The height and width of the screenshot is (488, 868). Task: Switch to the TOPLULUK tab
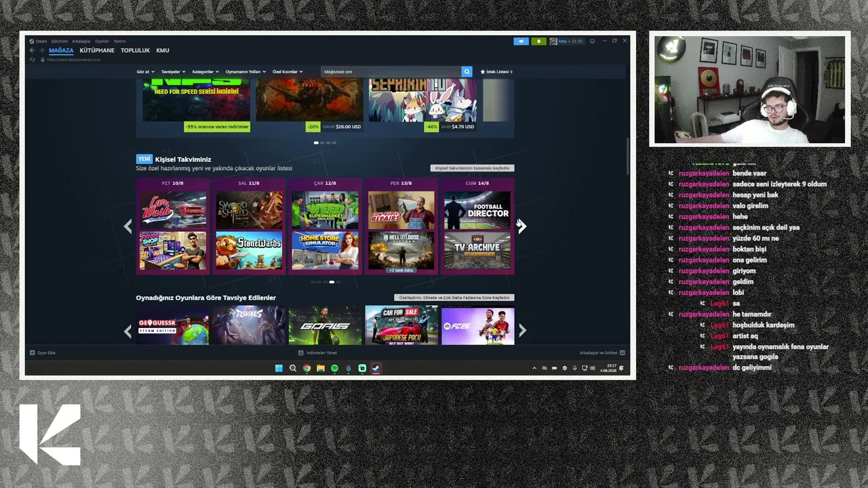coord(136,50)
